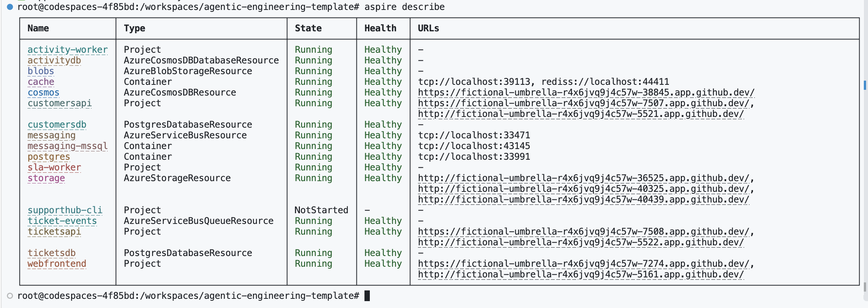Open the supporthub-cli resource link
The image size is (868, 308).
tap(65, 210)
